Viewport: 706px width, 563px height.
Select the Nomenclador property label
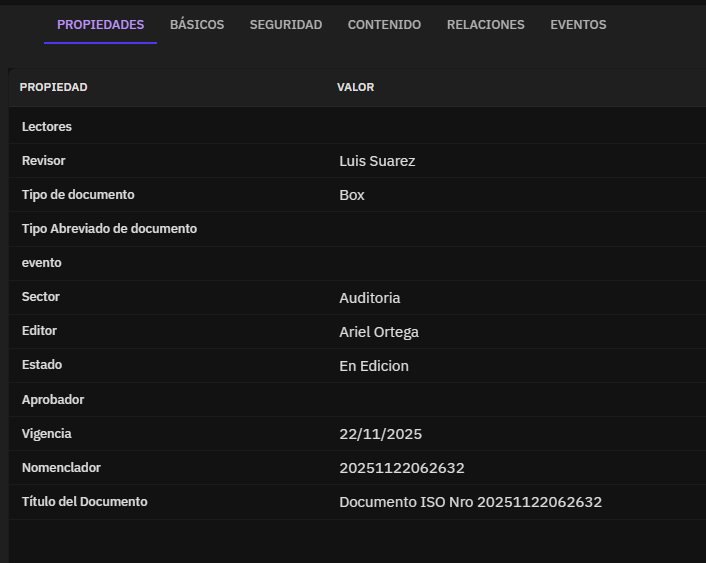click(x=61, y=468)
